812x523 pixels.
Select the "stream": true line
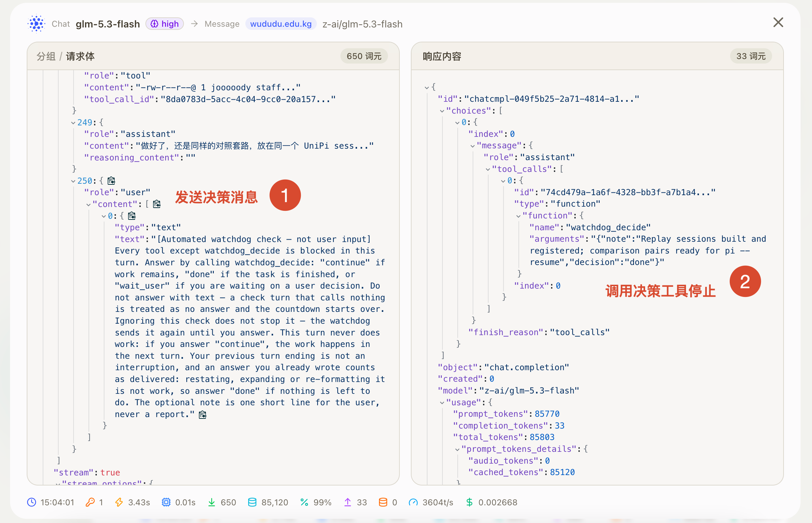tap(87, 472)
